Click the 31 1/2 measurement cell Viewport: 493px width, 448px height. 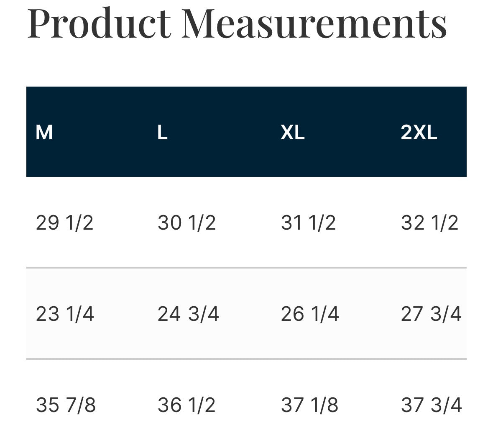click(x=308, y=223)
